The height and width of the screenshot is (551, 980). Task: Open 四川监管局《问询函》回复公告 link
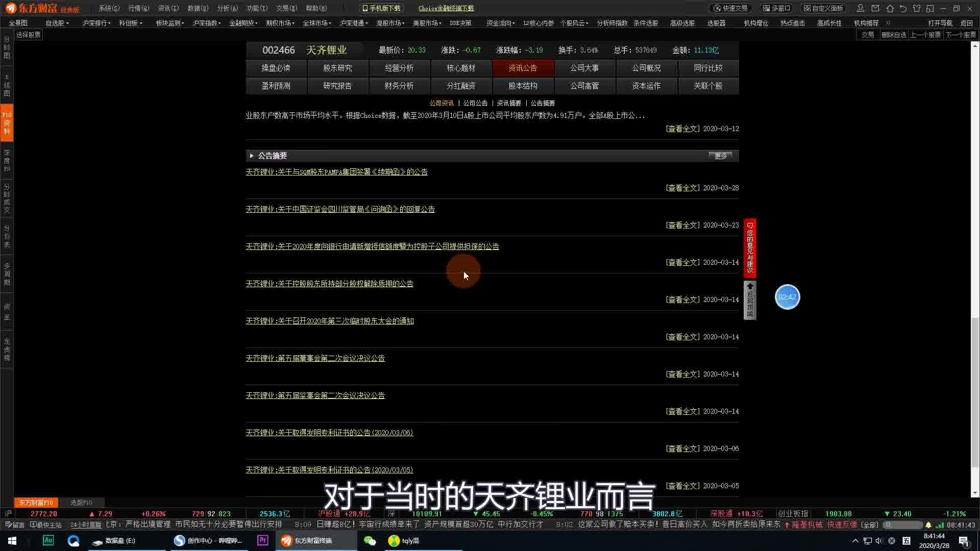(x=340, y=209)
